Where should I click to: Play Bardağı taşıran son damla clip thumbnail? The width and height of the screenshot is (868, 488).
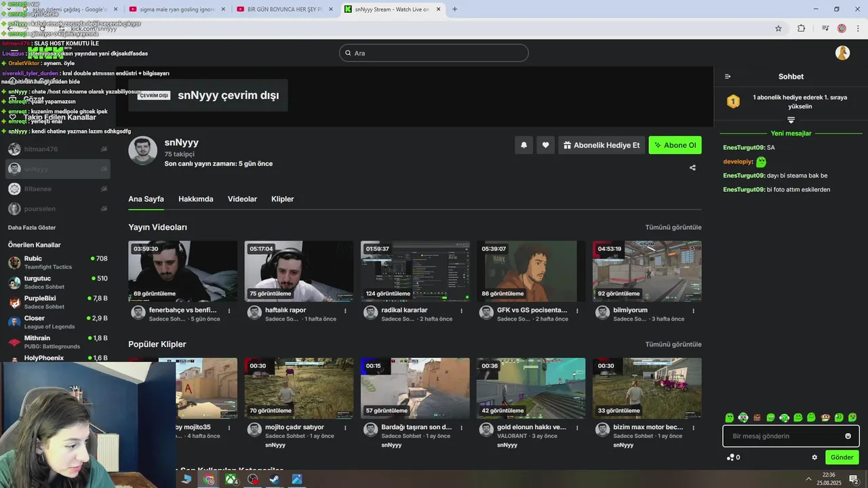pyautogui.click(x=415, y=388)
